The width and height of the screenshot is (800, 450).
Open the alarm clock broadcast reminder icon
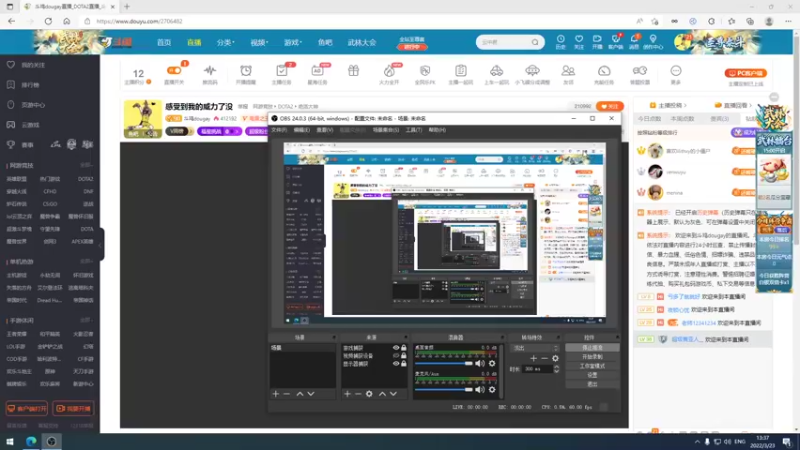(245, 70)
